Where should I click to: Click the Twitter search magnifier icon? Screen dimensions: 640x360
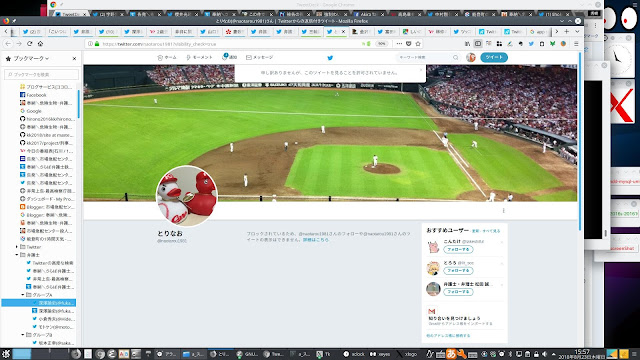[x=456, y=58]
